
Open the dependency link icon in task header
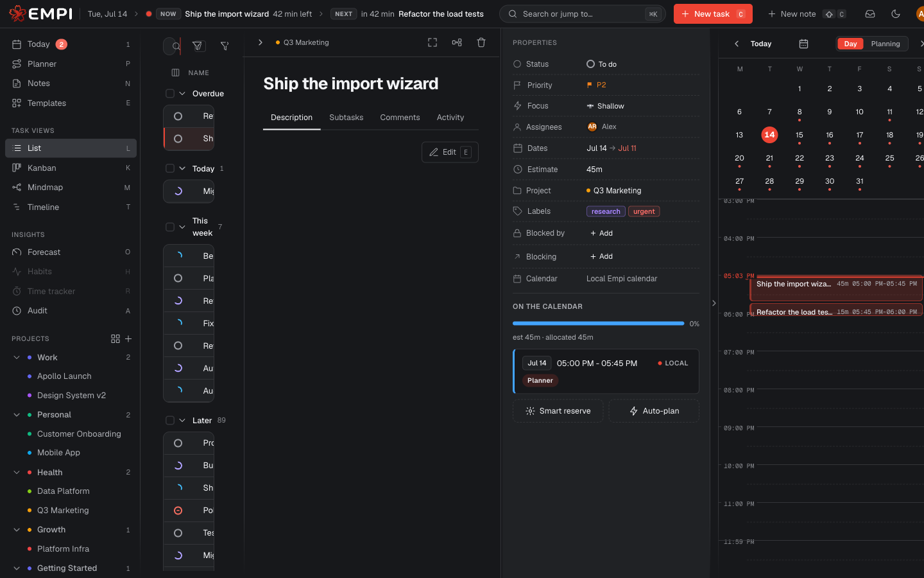pyautogui.click(x=457, y=42)
